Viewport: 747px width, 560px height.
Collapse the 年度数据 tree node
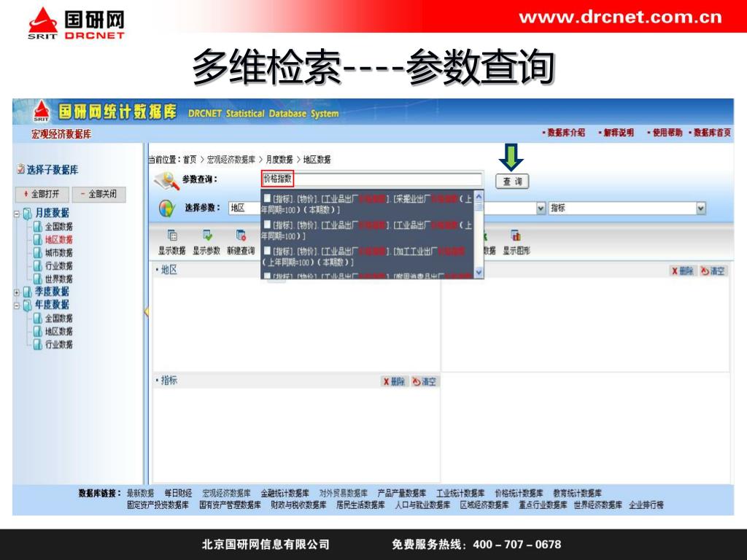17,306
